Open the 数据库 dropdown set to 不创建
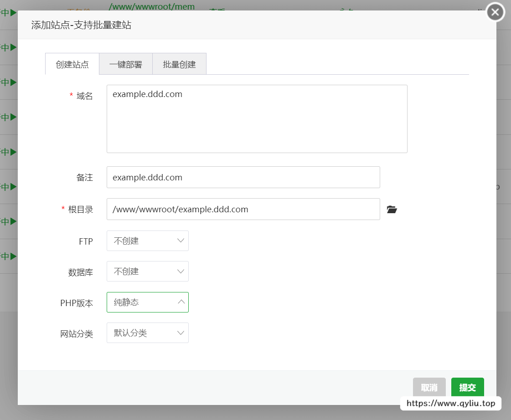This screenshot has width=511, height=420. (147, 271)
